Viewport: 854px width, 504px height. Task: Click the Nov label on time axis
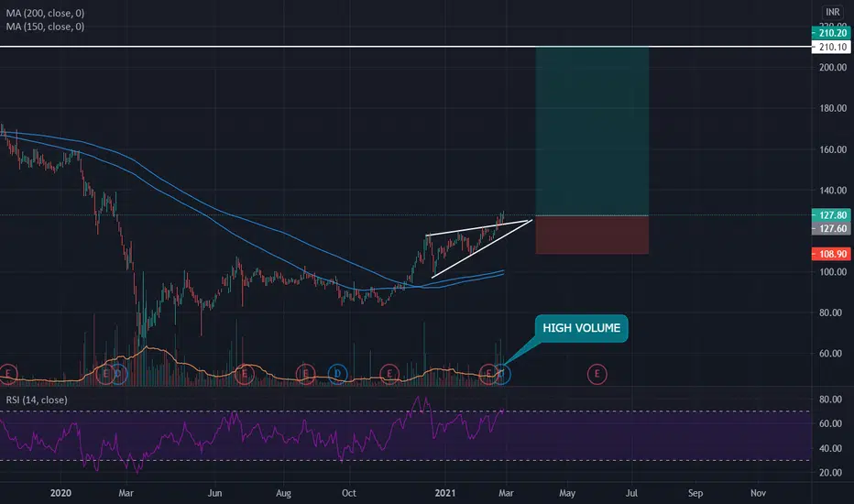tap(758, 493)
